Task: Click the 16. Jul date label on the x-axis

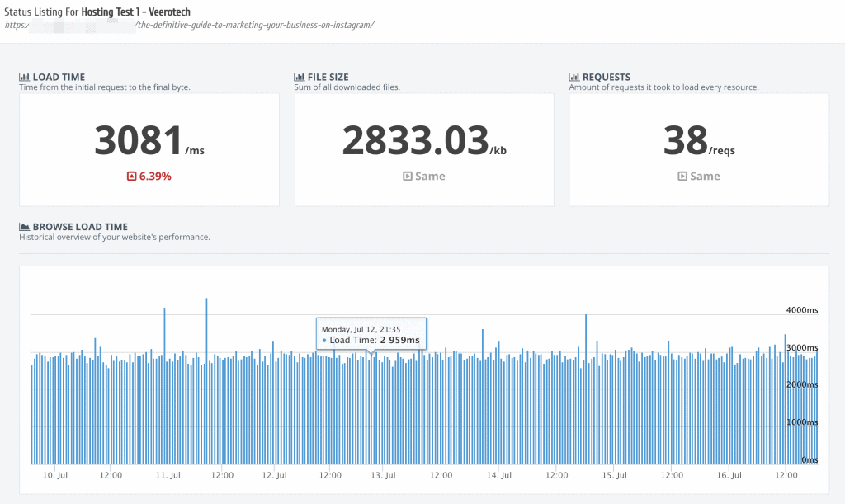Action: pyautogui.click(x=729, y=476)
